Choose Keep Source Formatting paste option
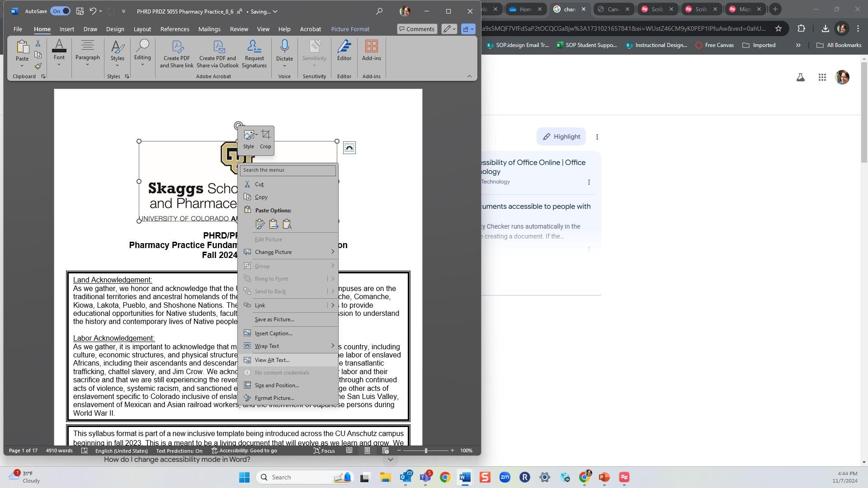 pos(260,224)
